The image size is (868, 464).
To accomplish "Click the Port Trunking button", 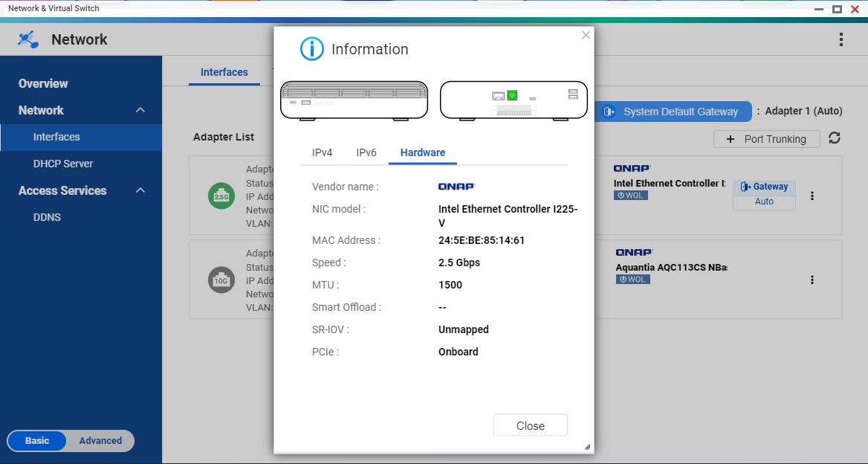I will tap(766, 139).
